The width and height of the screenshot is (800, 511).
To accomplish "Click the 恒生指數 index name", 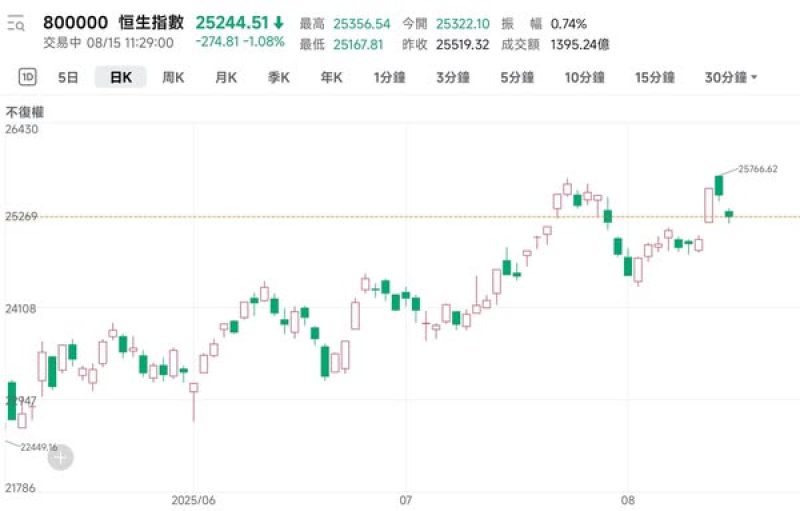I will point(151,23).
